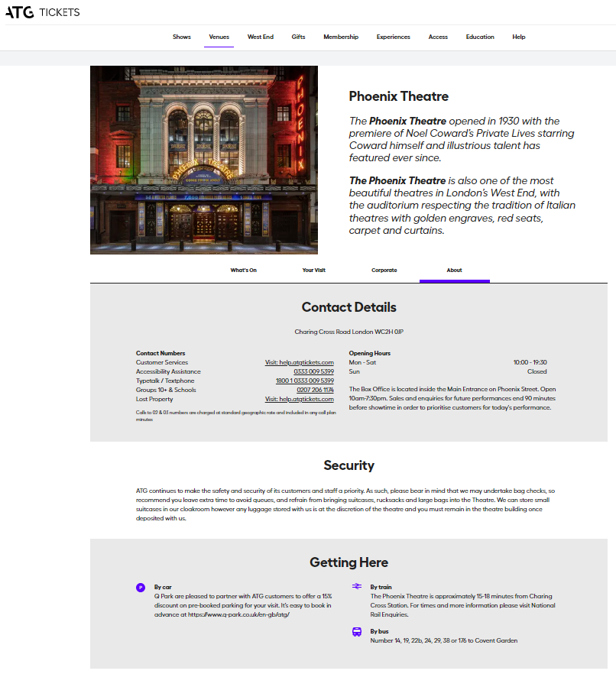Open the Help menu item
616x674 pixels.
[x=519, y=37]
